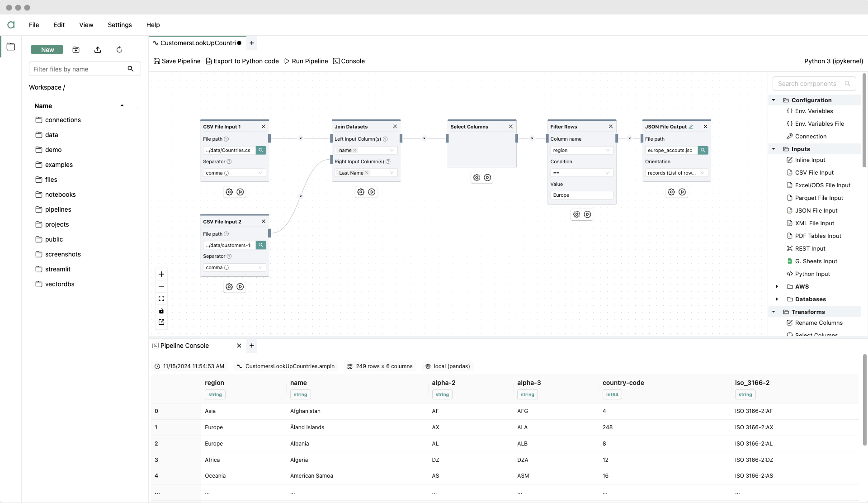Fit the pipeline view to screen
The image size is (868, 503).
161,299
